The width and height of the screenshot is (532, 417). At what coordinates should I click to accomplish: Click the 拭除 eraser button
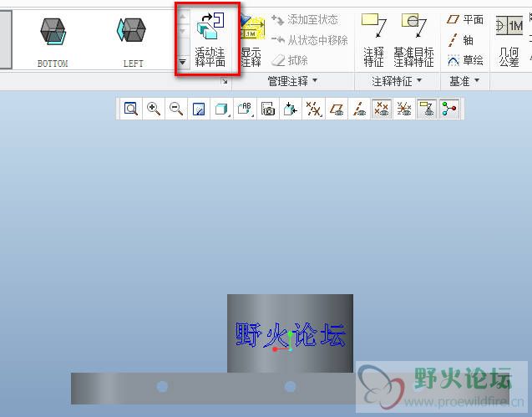(x=290, y=60)
